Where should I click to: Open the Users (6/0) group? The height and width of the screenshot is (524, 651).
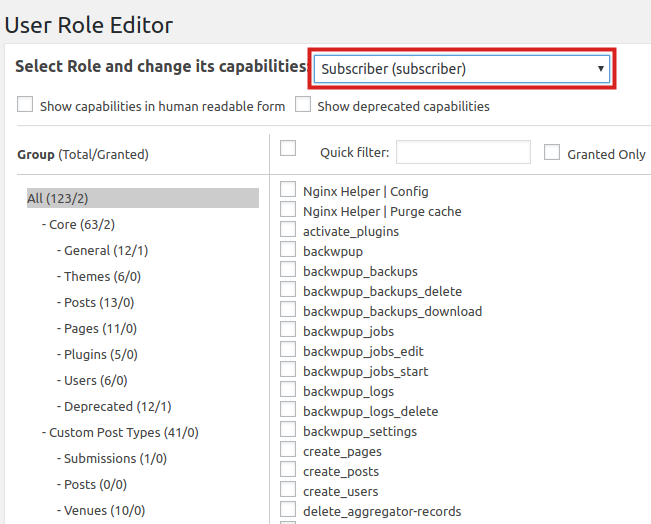coord(96,381)
